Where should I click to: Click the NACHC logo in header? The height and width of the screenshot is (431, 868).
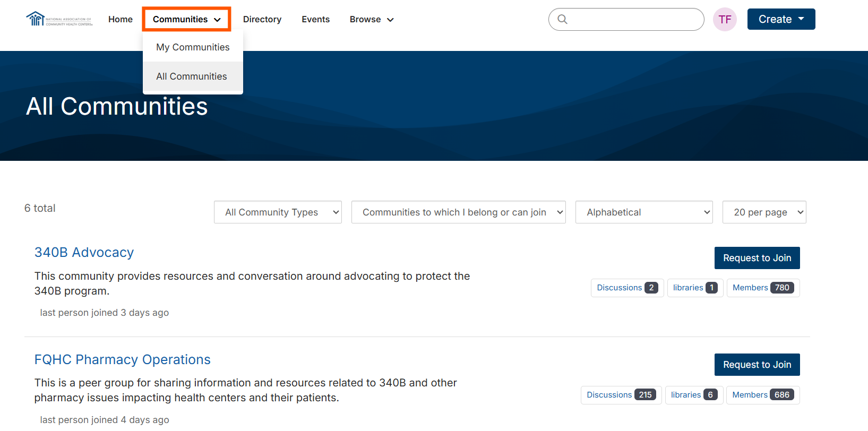[x=59, y=20]
